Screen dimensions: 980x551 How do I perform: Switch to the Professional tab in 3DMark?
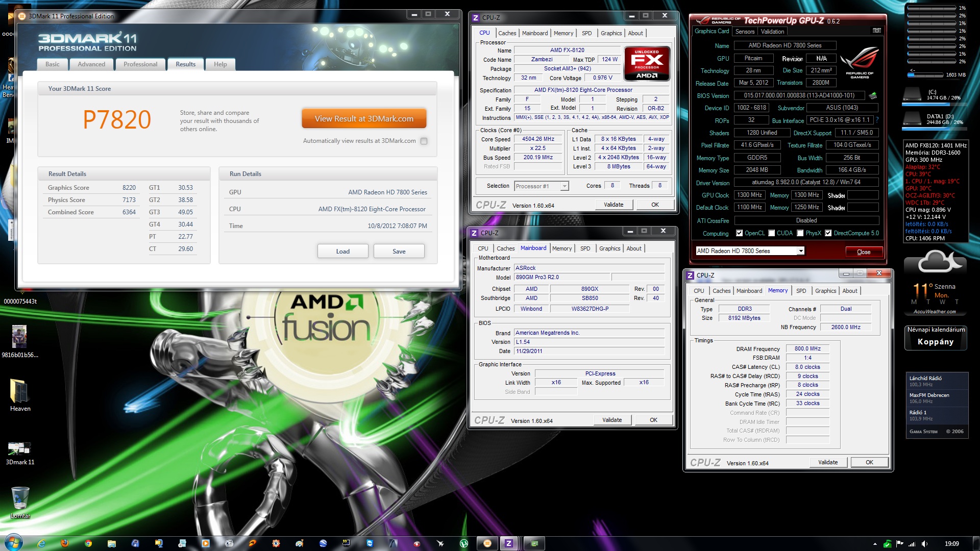[x=140, y=64]
